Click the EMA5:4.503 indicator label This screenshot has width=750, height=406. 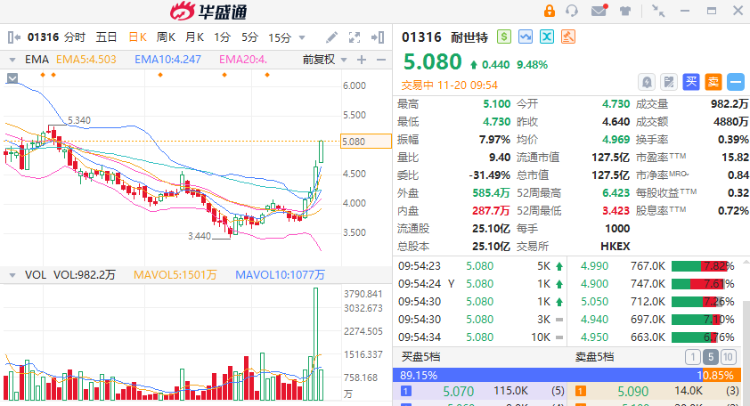point(86,59)
